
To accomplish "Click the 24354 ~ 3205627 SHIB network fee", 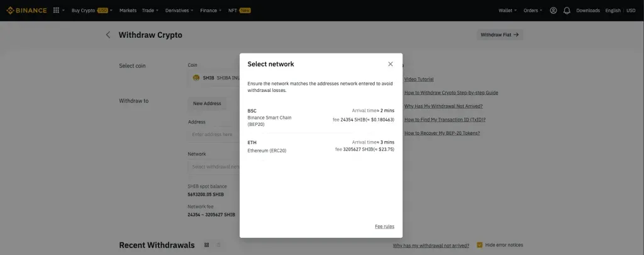I will (x=211, y=215).
